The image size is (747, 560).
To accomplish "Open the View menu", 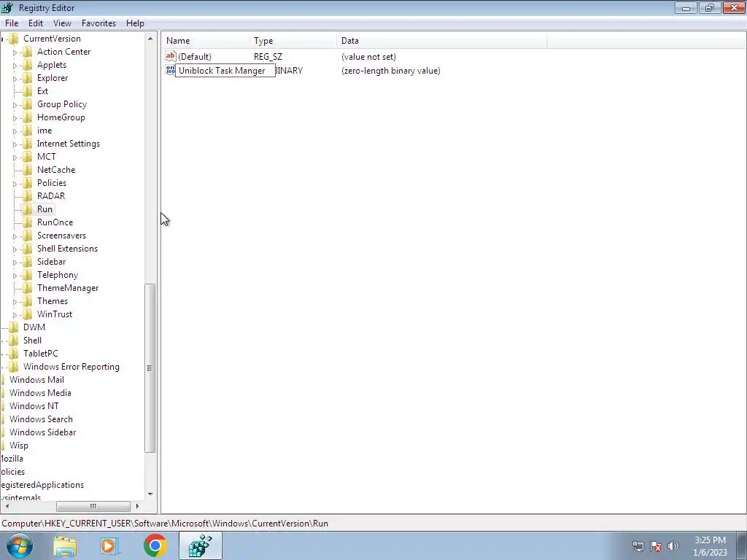I will [62, 23].
